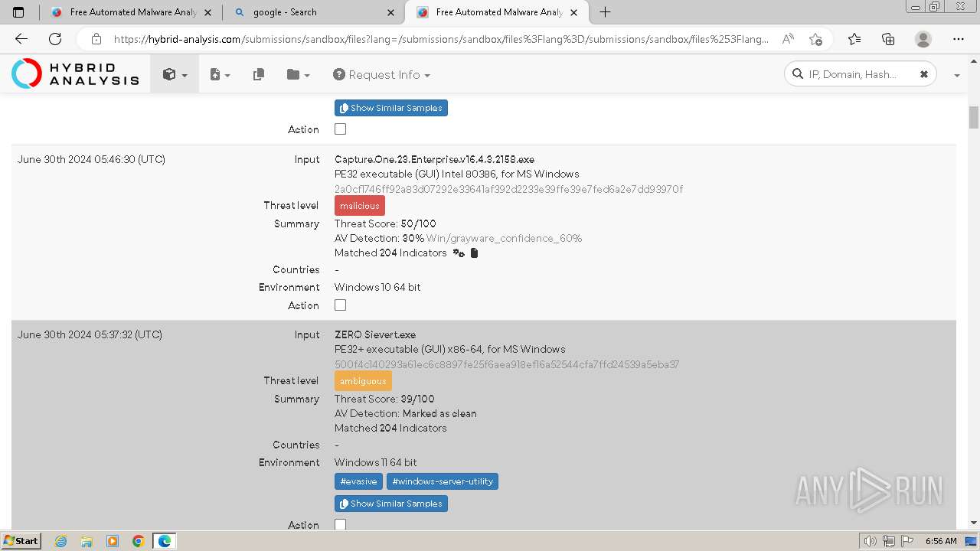
Task: Click Show Similar Samples for ZERO Sievert
Action: tap(391, 504)
